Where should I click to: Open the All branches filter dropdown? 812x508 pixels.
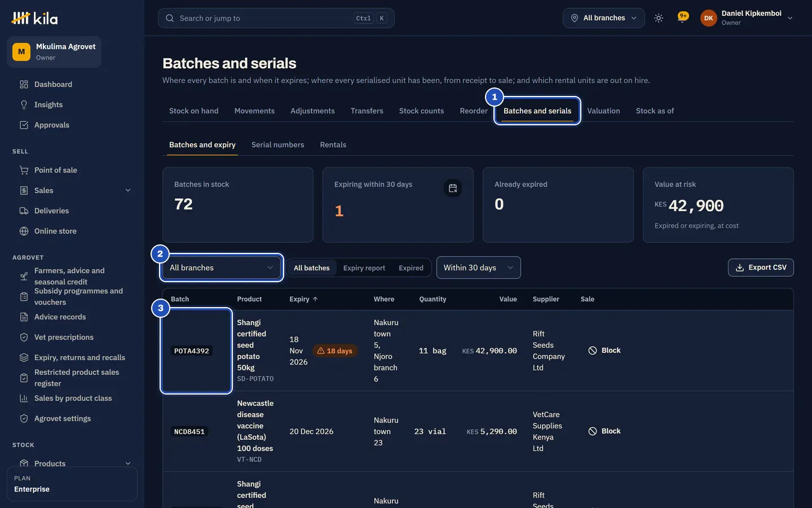222,268
